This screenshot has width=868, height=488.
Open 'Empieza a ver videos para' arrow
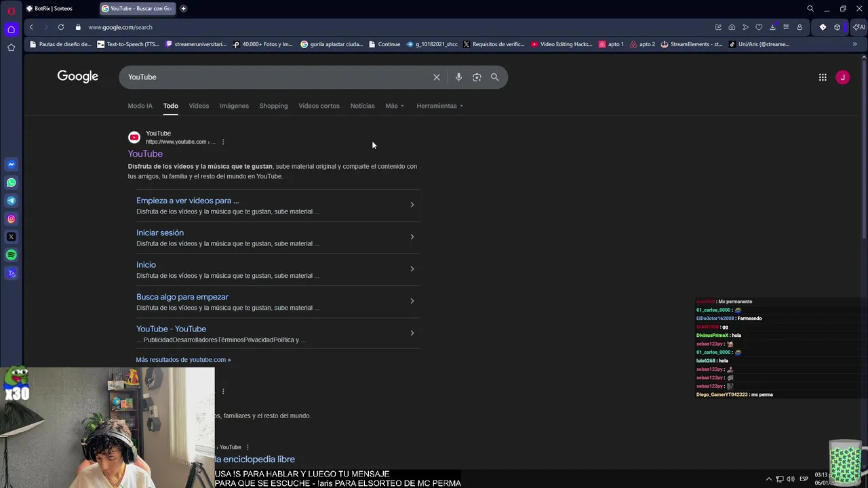(x=412, y=205)
